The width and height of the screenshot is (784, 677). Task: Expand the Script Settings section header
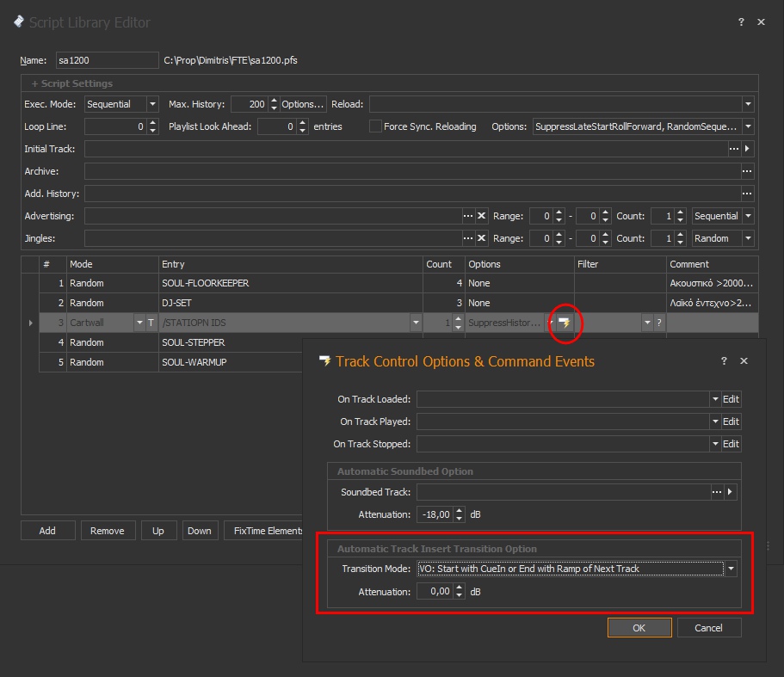[72, 83]
